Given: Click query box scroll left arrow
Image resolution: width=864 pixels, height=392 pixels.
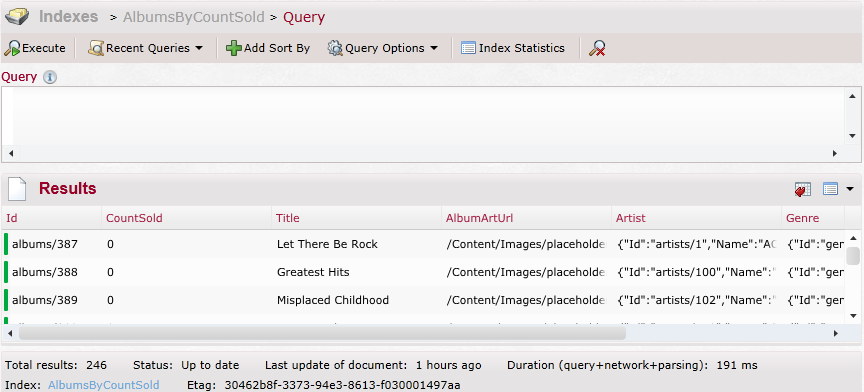Looking at the screenshot, I should (x=10, y=153).
